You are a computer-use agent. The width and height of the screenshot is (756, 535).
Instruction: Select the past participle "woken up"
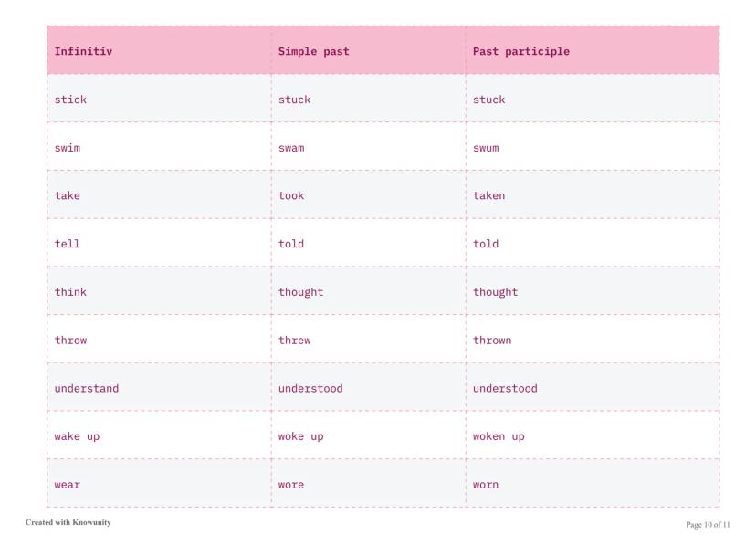point(499,436)
